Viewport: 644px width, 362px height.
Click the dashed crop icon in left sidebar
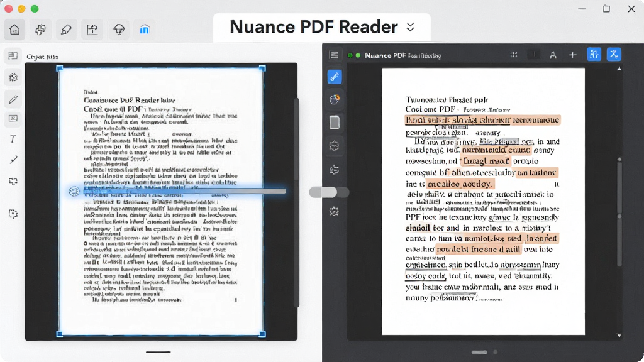[x=13, y=214]
